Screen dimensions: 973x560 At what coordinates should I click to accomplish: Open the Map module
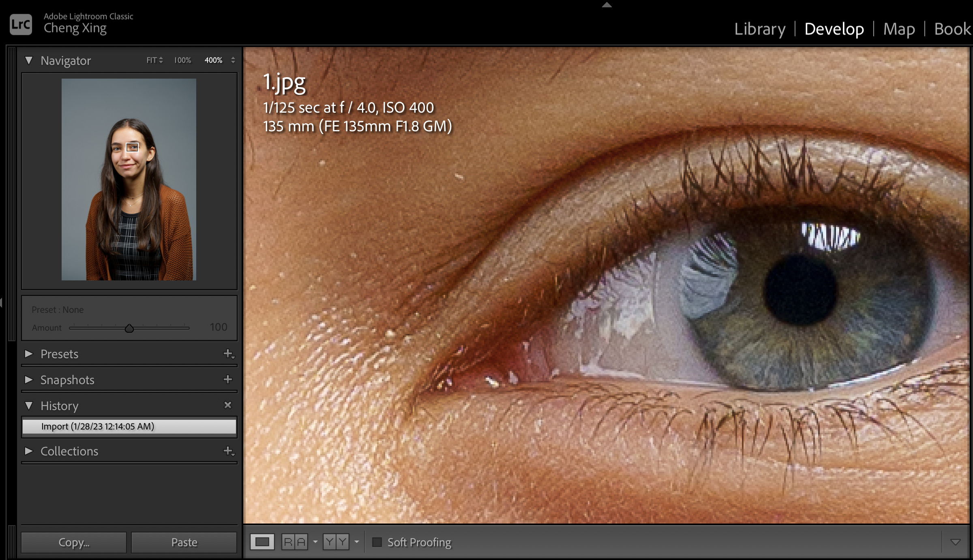[x=899, y=29]
